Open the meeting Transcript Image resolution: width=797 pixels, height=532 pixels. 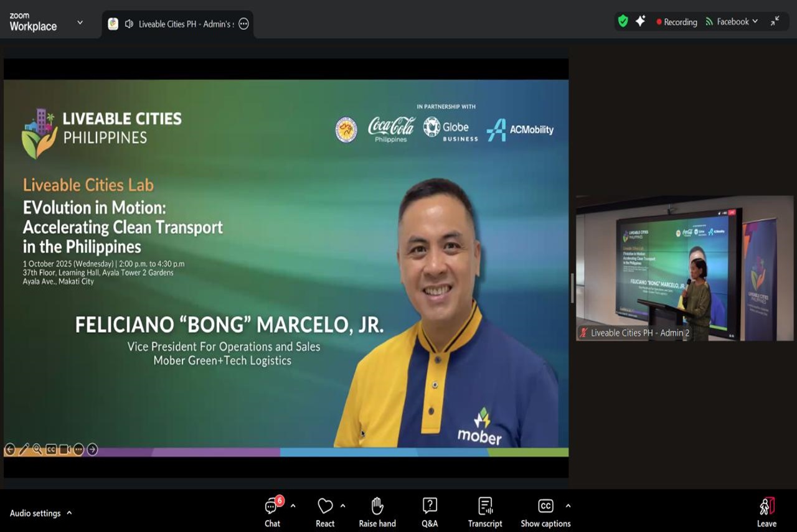click(x=485, y=512)
